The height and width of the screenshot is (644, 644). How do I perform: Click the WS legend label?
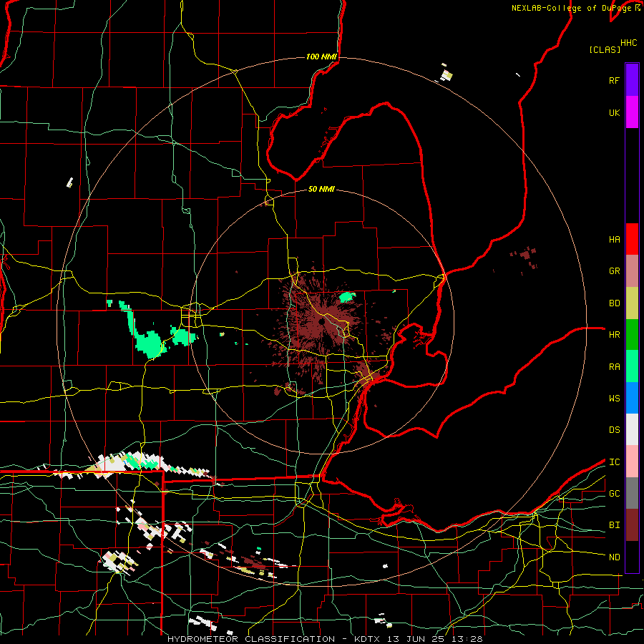pyautogui.click(x=615, y=399)
